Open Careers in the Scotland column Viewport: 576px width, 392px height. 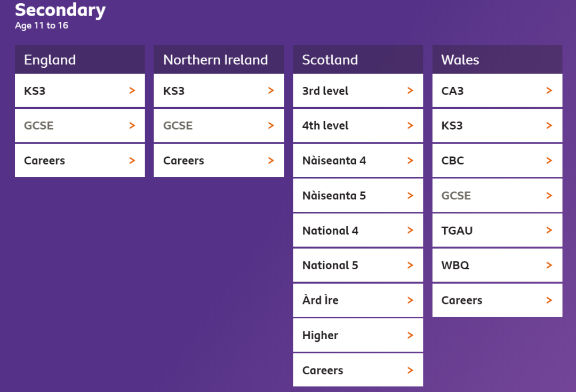[323, 370]
